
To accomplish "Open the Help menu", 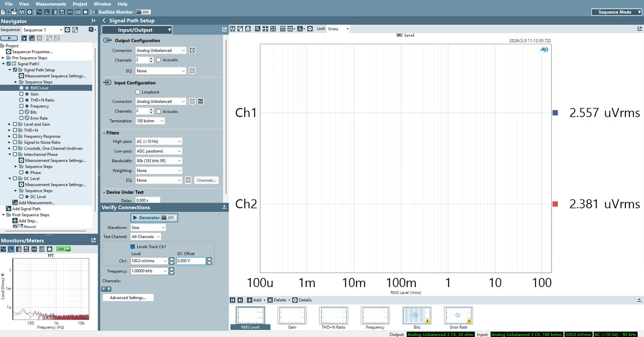I will tap(123, 4).
